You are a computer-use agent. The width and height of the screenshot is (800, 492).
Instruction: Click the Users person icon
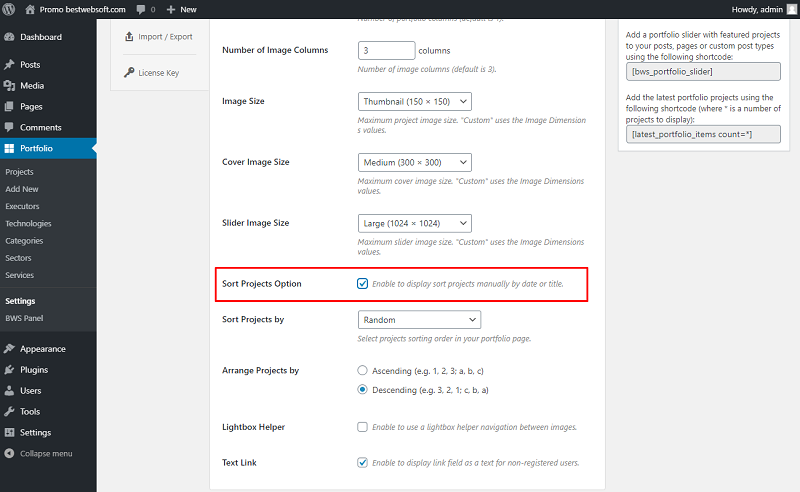coord(9,390)
